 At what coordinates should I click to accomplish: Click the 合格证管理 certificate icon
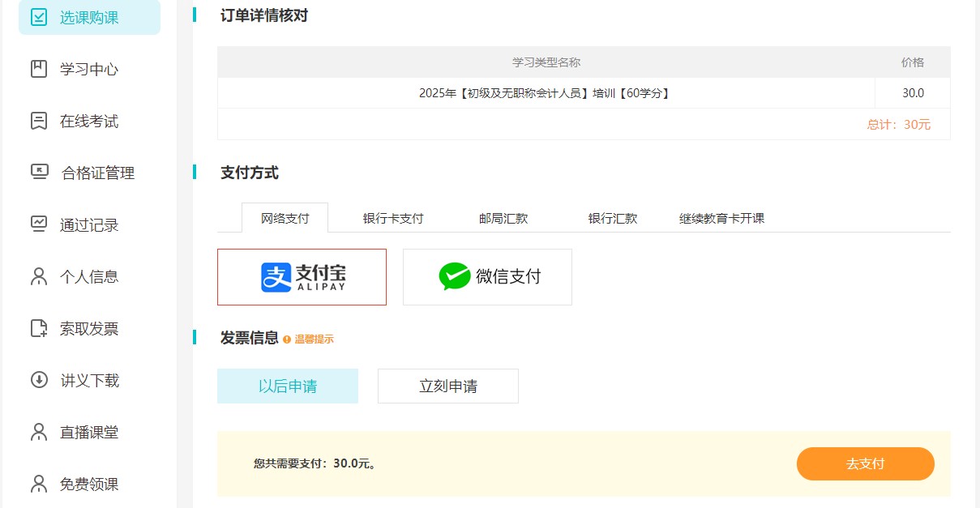pos(39,172)
